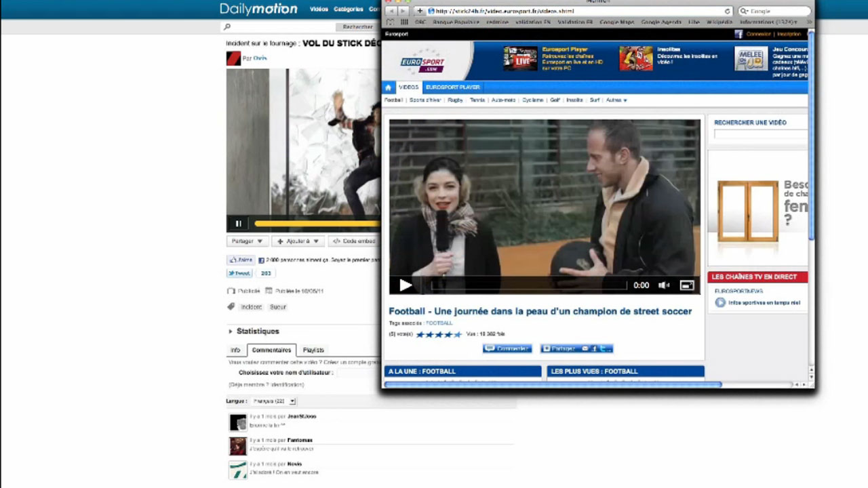Open the FOOTBALL associated tag link
This screenshot has height=488, width=868.
[x=439, y=323]
